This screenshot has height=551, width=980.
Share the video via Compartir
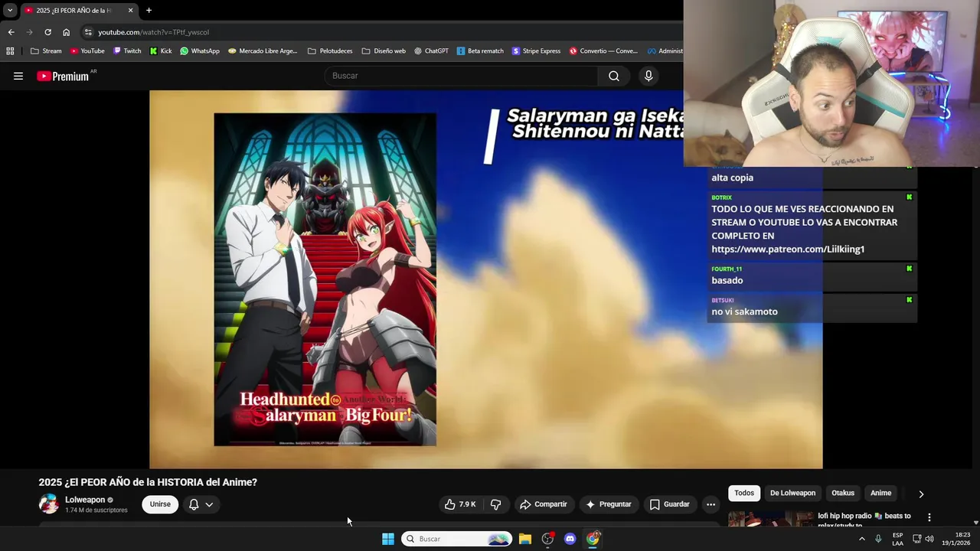[x=544, y=504]
